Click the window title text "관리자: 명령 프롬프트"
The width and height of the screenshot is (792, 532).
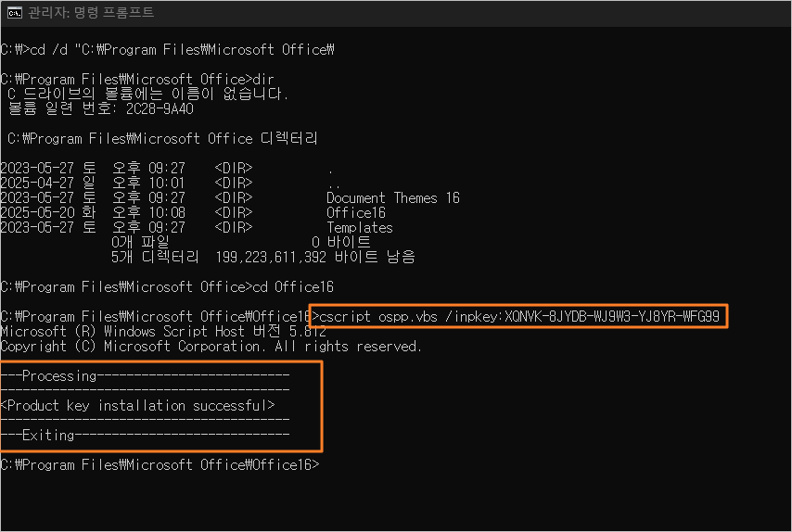(91, 13)
